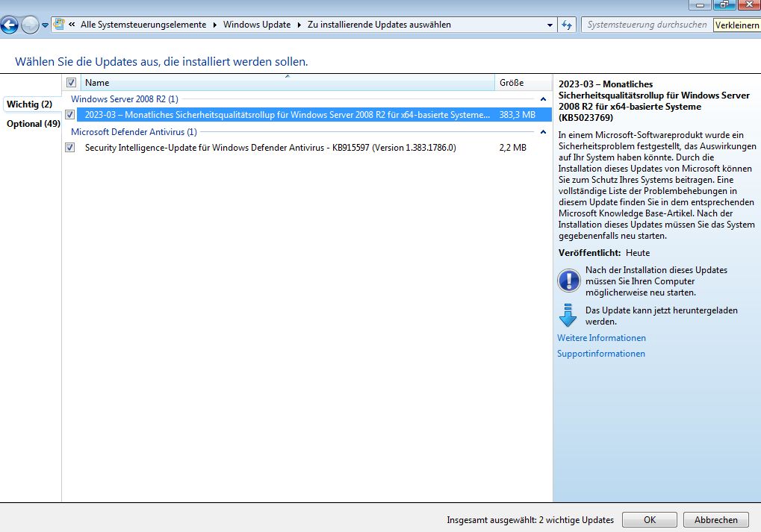Click the Control Panel icon in address bar
Viewport: 761px width, 532px height.
(59, 24)
